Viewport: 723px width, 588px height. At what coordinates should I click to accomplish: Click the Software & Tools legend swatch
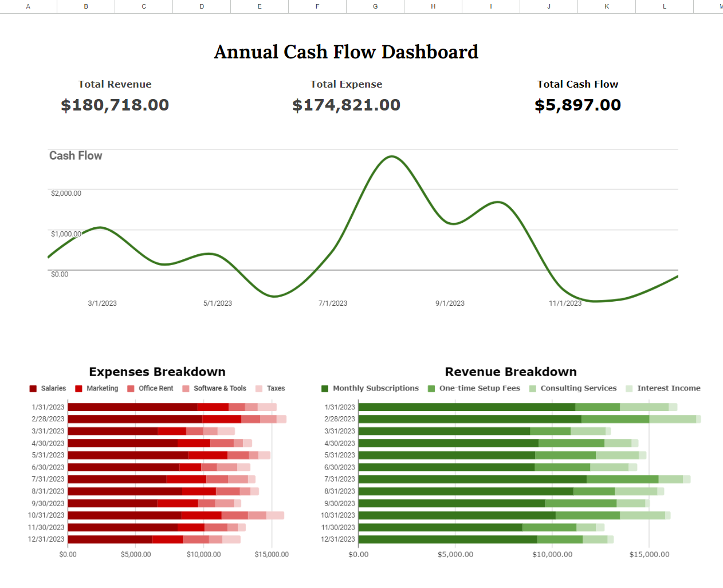[186, 389]
